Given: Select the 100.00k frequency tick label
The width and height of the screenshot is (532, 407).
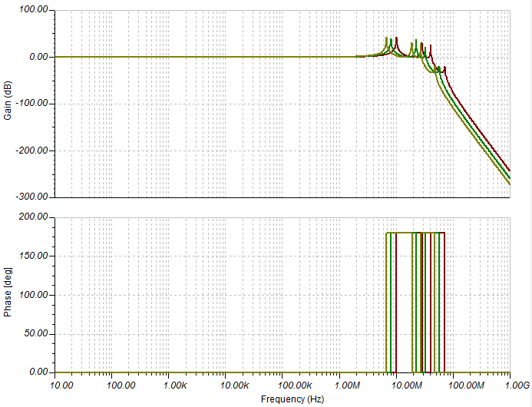Looking at the screenshot, I should pyautogui.click(x=291, y=384).
